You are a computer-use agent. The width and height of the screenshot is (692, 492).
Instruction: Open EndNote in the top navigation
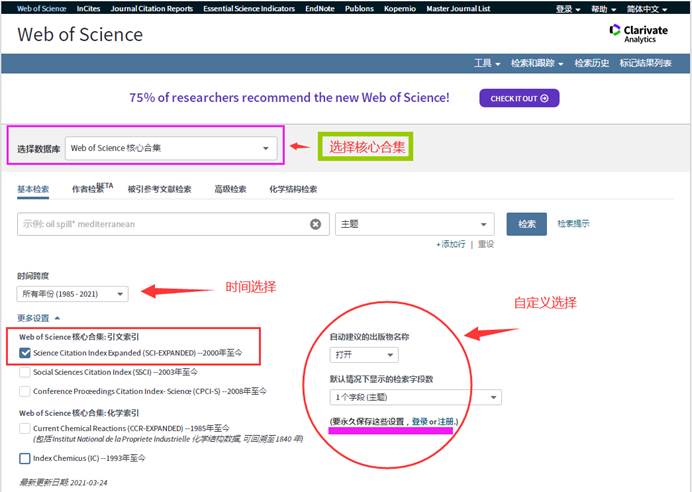click(320, 8)
